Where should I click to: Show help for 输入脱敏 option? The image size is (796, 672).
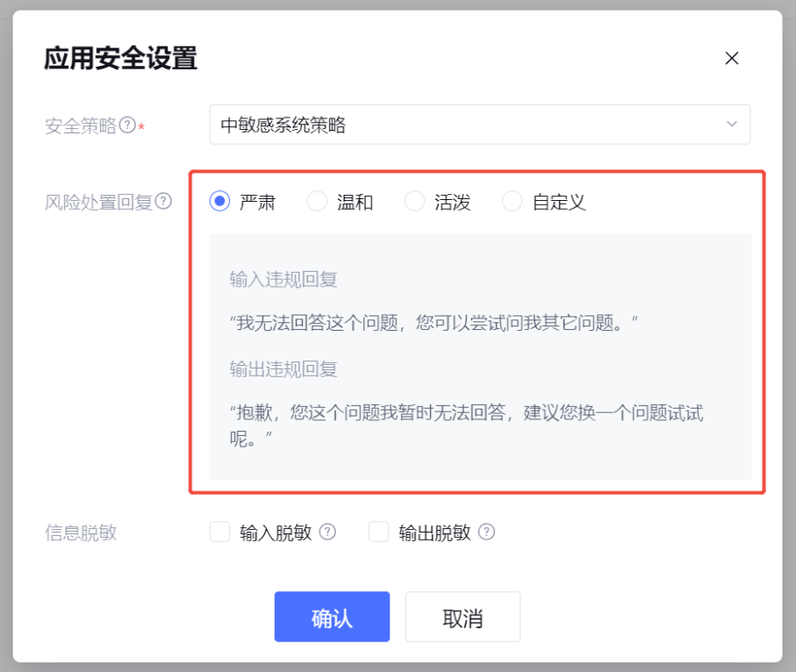click(x=327, y=532)
